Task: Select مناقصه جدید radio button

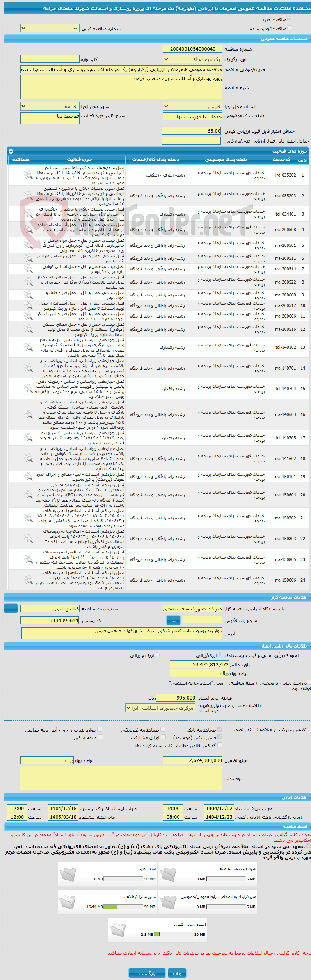Action: tap(289, 19)
